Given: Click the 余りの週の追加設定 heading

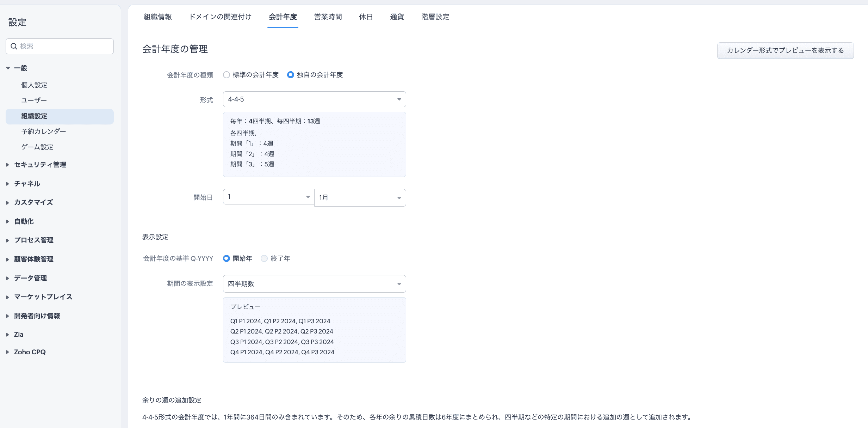Looking at the screenshot, I should point(172,400).
